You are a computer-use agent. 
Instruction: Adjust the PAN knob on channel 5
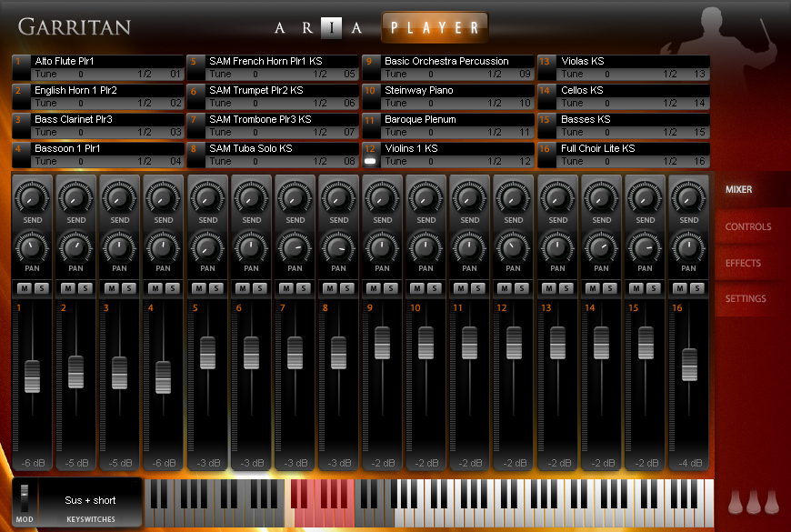click(207, 246)
